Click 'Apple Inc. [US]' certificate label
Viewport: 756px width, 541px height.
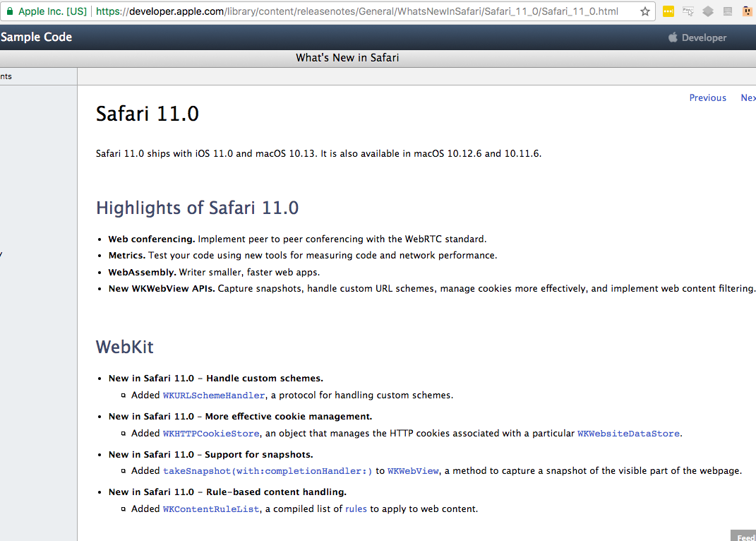52,11
